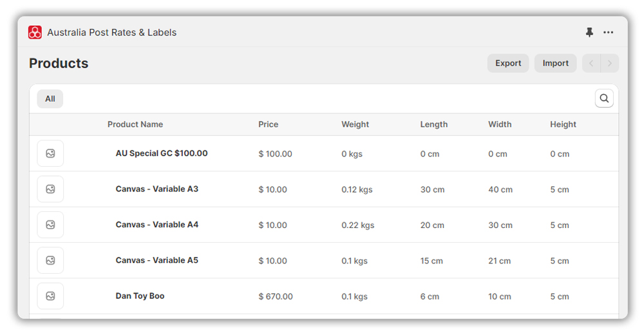This screenshot has height=335, width=644.
Task: Click the 20 cm length cell
Action: point(432,225)
